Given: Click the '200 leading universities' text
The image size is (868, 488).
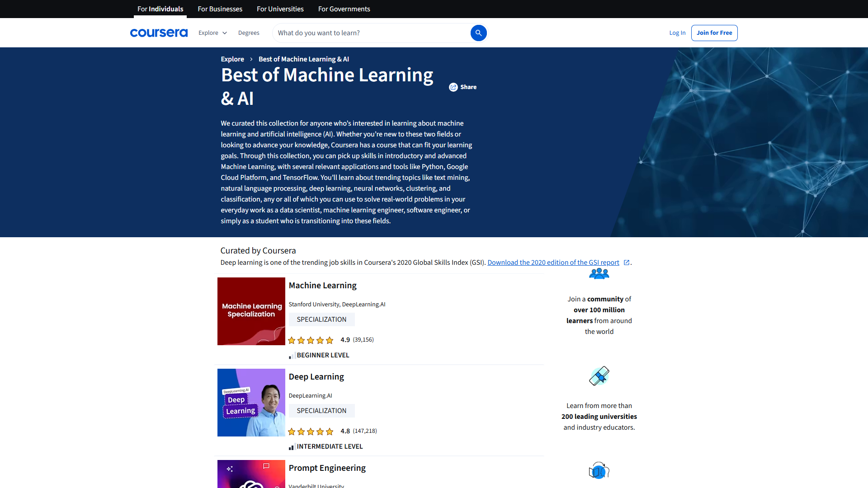Looking at the screenshot, I should pyautogui.click(x=599, y=417).
